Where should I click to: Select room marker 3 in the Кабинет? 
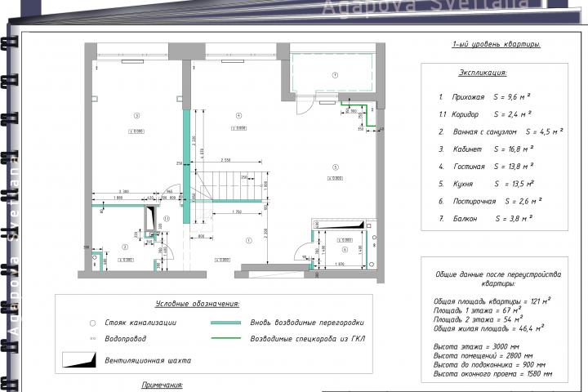pos(136,115)
